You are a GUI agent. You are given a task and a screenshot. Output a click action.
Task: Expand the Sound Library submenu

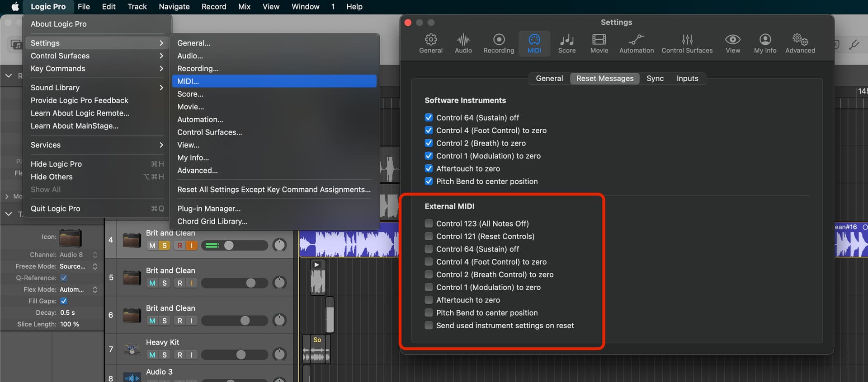(x=97, y=88)
